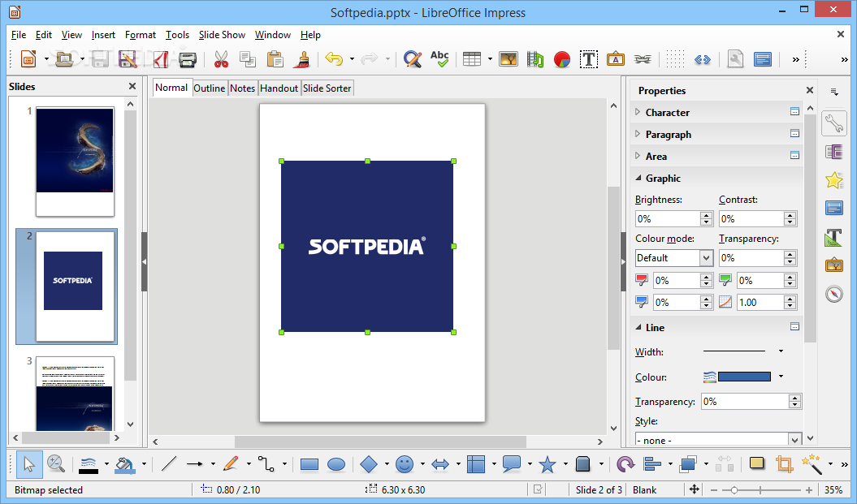Select slide 3 thumbnail
Viewport: 857px width, 504px height.
tap(75, 394)
